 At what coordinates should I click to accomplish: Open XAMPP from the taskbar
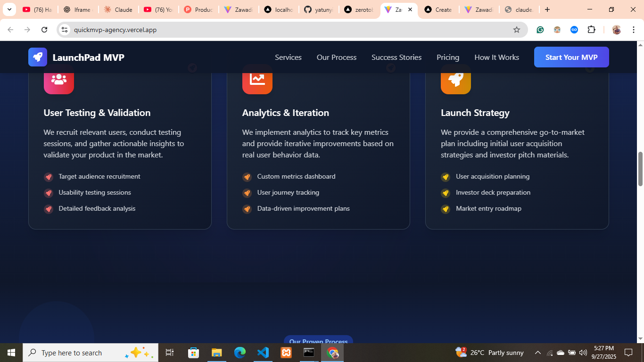[x=286, y=353]
